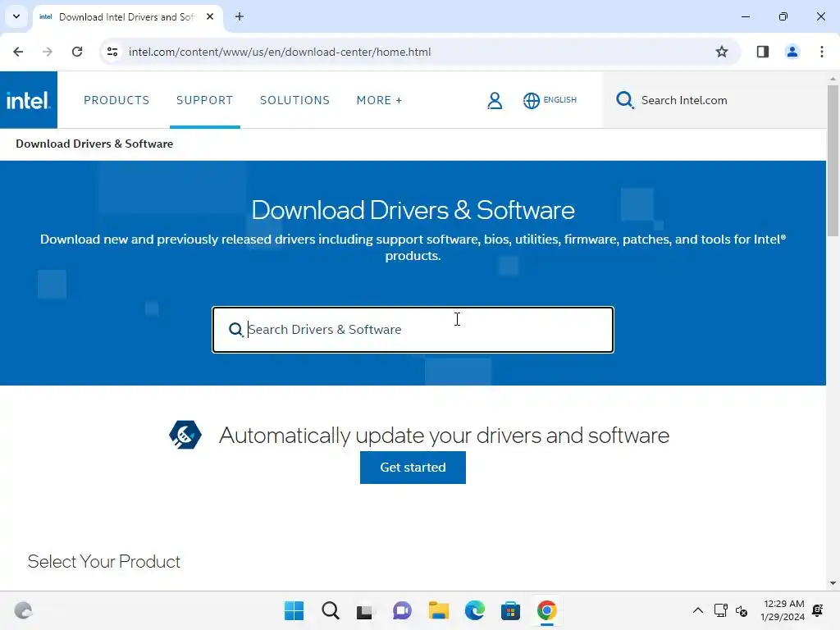The width and height of the screenshot is (840, 630).
Task: Show hidden system tray icons
Action: click(x=698, y=610)
